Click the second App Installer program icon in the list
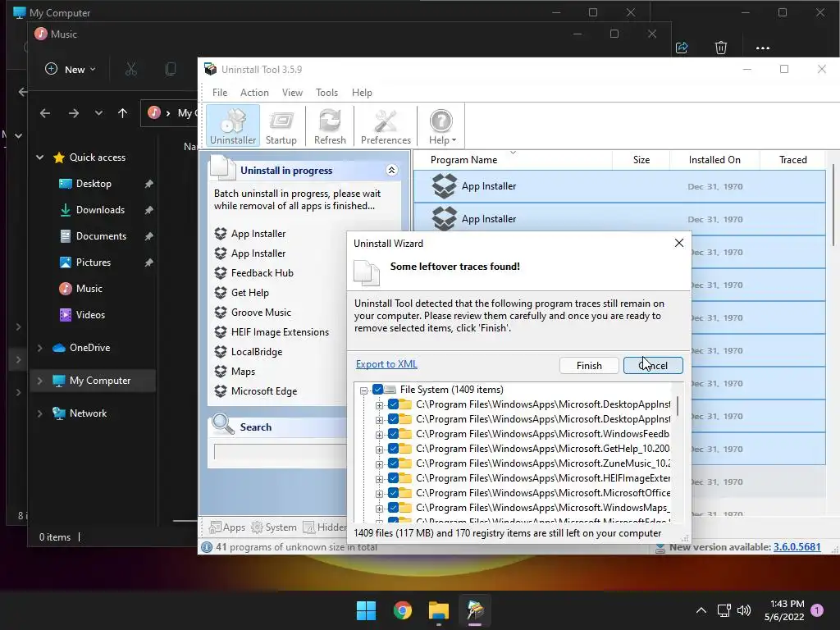 [444, 218]
